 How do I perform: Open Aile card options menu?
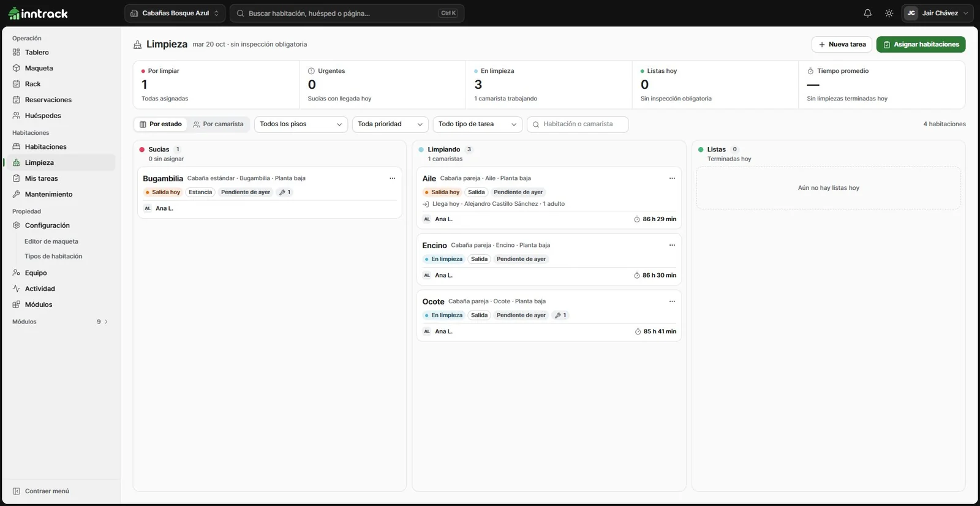(672, 178)
